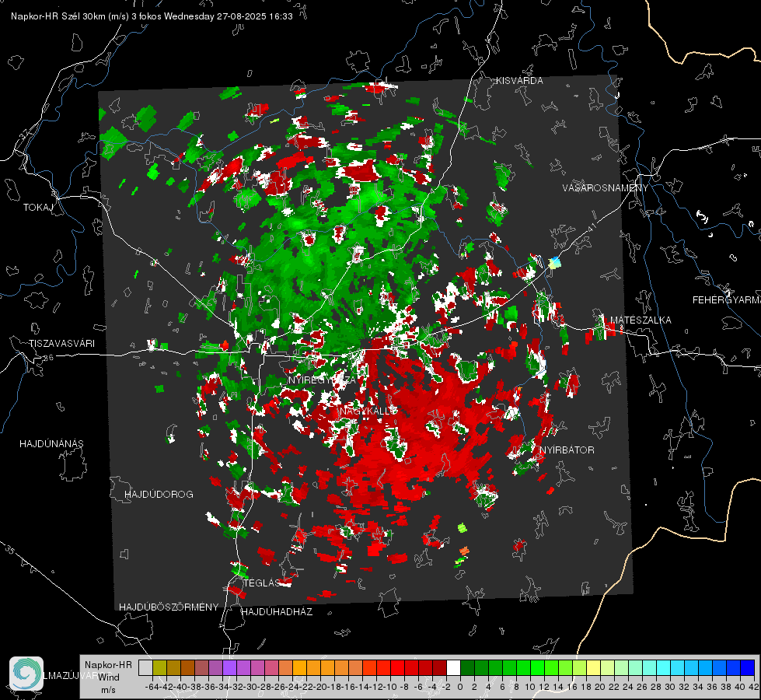Click the cyan-yellow echo near road 41
Screen dimensions: 761x700
(x=555, y=263)
